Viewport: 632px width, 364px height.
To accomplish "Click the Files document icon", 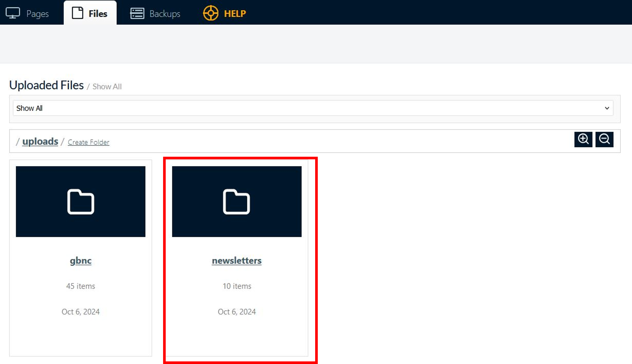I will 77,13.
